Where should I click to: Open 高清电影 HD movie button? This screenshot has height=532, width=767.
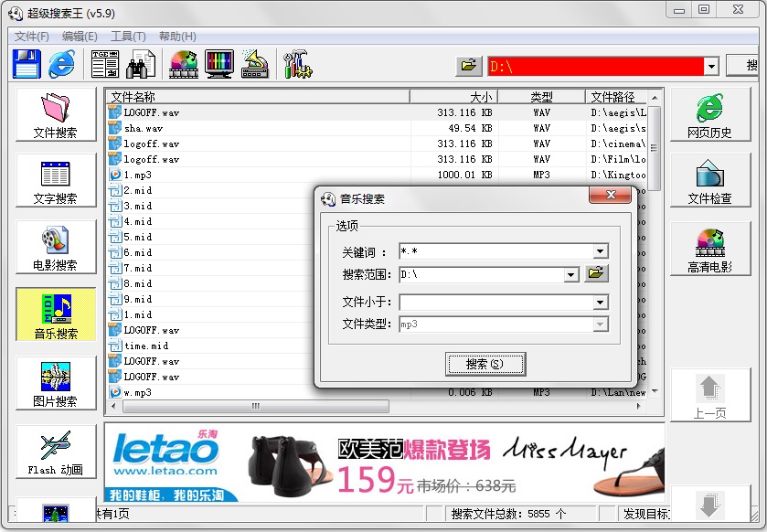point(709,250)
